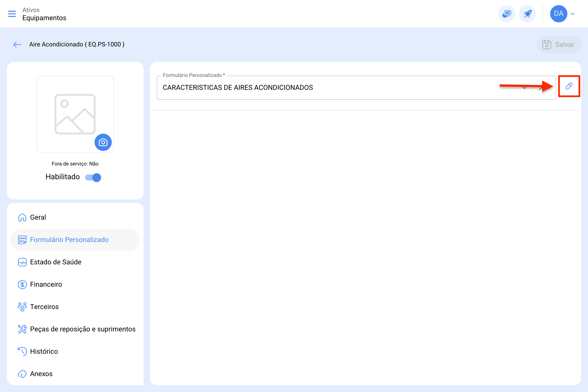The height and width of the screenshot is (392, 588).
Task: Open Peças de reposição e suprimentos
Action: pyautogui.click(x=75, y=329)
